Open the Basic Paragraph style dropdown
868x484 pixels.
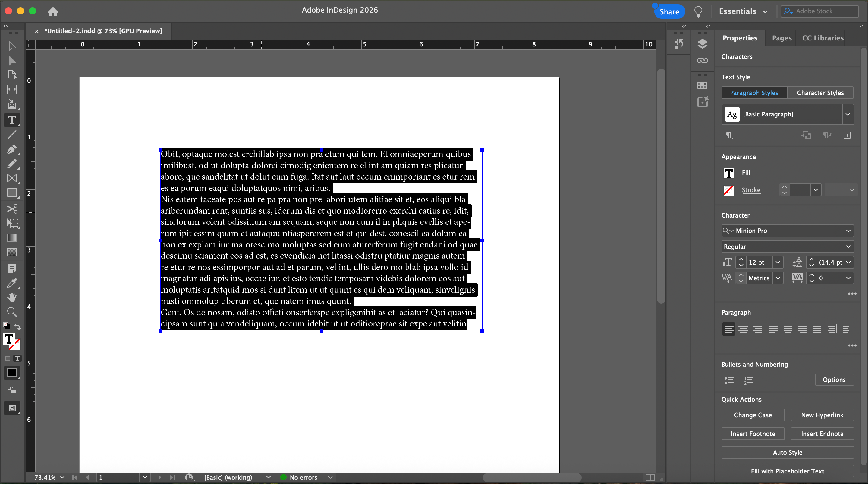[x=848, y=114]
